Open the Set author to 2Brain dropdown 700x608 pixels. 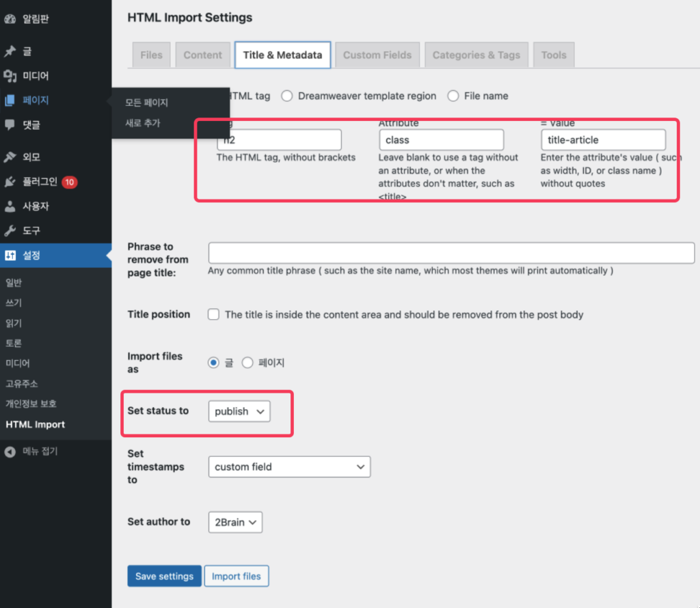pos(235,523)
